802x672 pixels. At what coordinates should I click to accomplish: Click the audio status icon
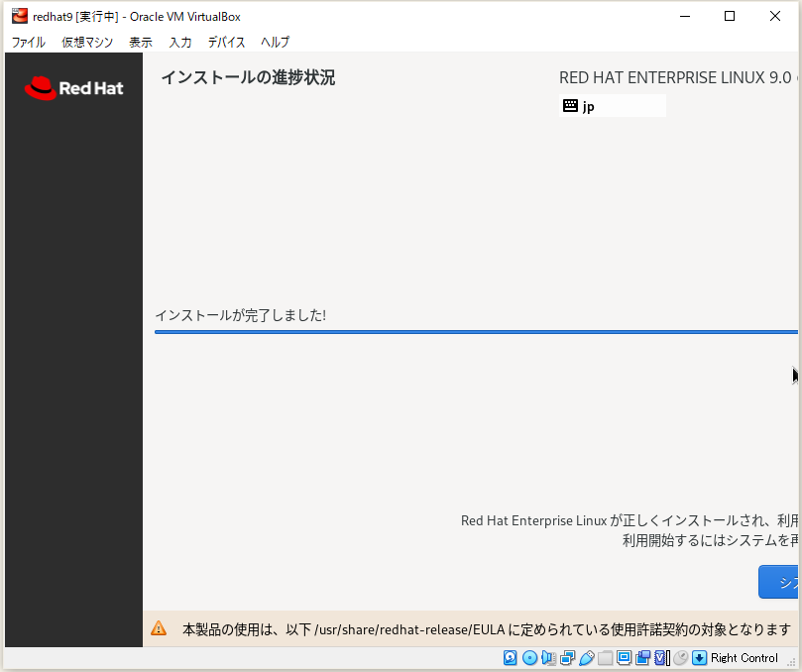click(549, 658)
